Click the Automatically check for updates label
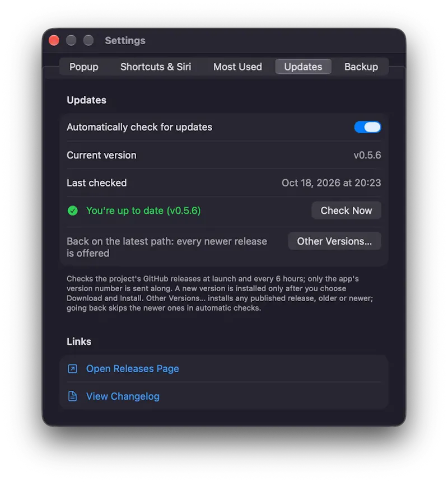 tap(139, 127)
